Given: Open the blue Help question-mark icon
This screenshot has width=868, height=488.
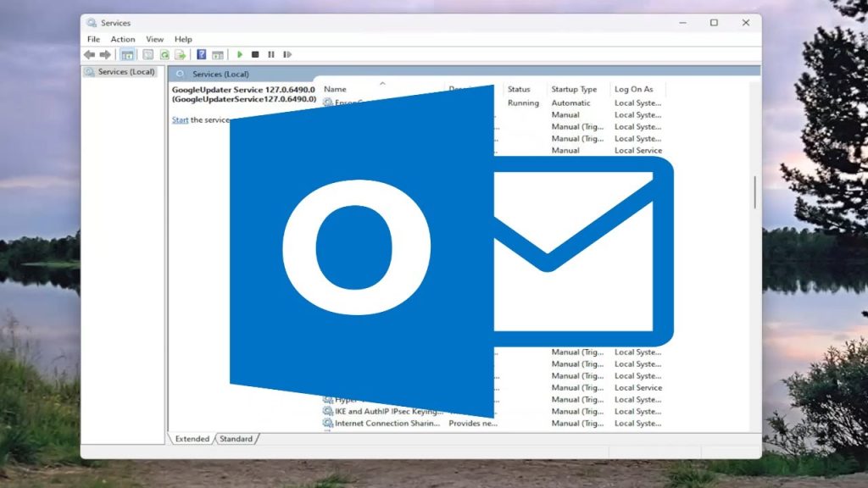Looking at the screenshot, I should pos(202,55).
